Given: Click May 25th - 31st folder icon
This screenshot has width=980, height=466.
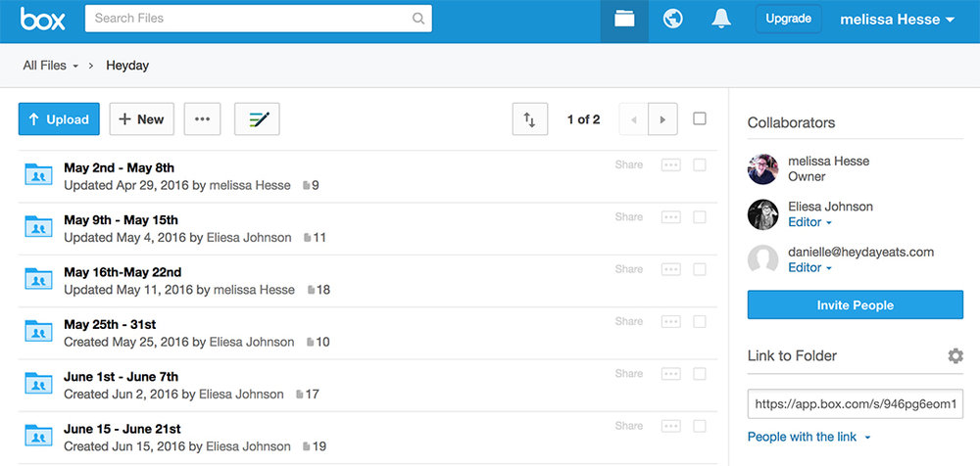Looking at the screenshot, I should point(38,331).
